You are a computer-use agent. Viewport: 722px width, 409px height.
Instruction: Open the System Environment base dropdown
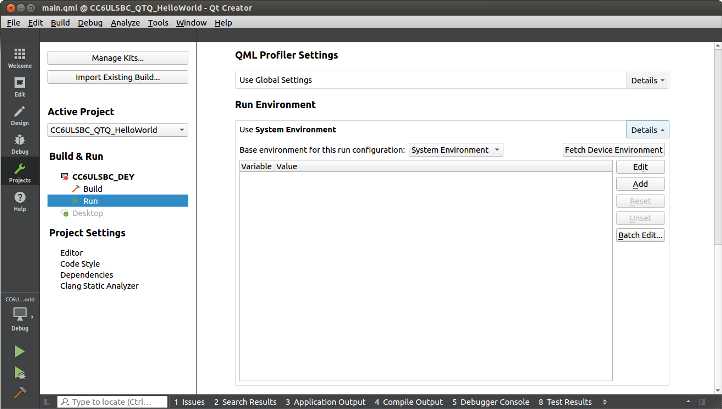tap(456, 150)
